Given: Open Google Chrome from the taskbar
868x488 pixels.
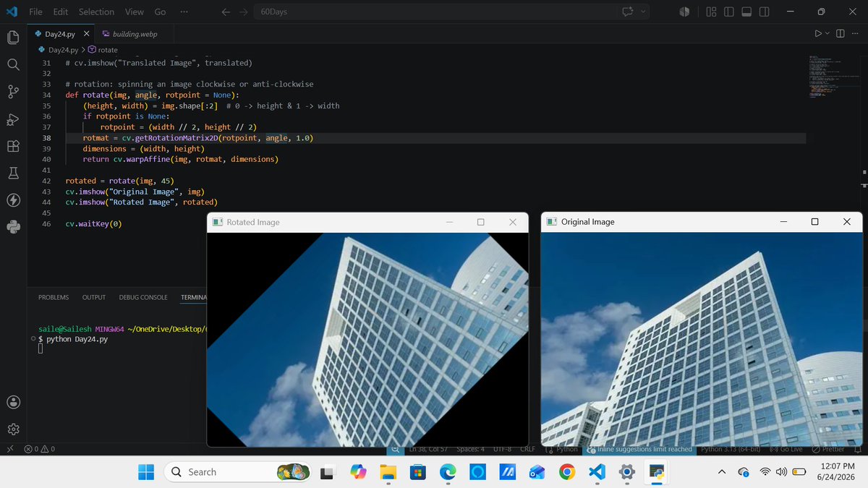Looking at the screenshot, I should 567,472.
